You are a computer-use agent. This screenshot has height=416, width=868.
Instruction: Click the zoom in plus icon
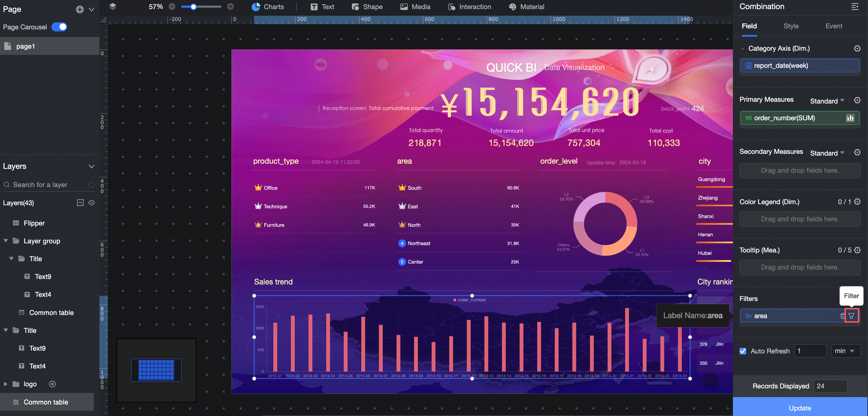pos(230,7)
